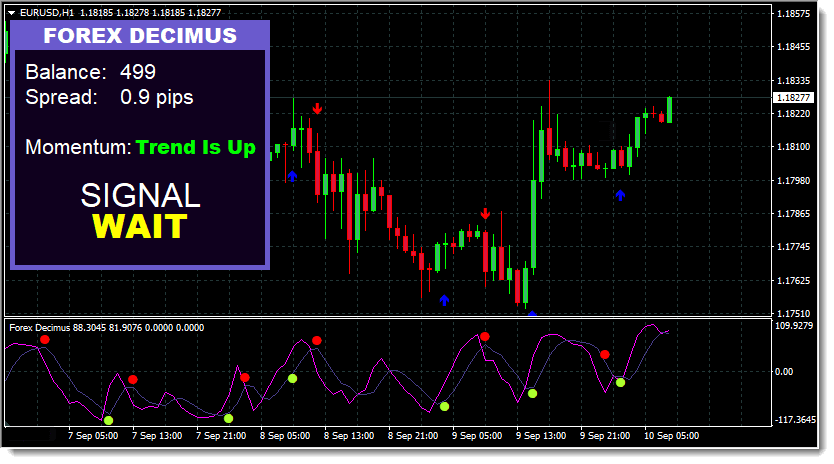Viewport: 834px width, 464px height.
Task: Click the green "Trend Is Up" momentum text
Action: pyautogui.click(x=196, y=148)
